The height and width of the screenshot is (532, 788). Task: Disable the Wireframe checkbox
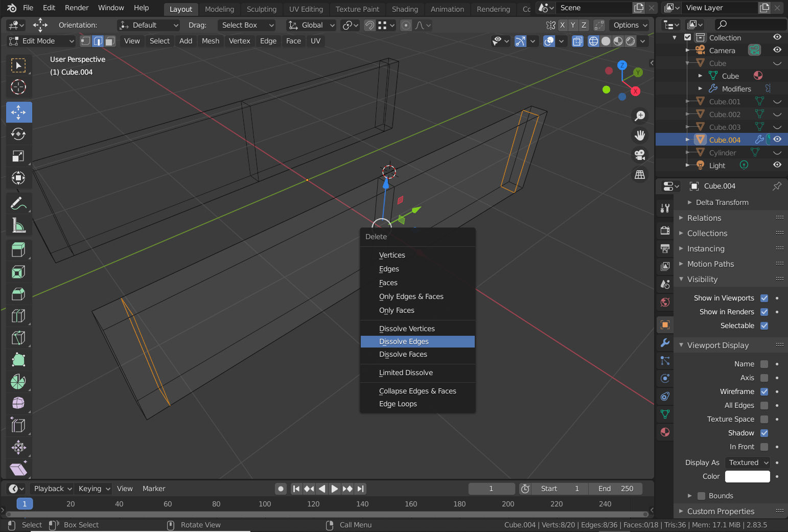coord(764,391)
